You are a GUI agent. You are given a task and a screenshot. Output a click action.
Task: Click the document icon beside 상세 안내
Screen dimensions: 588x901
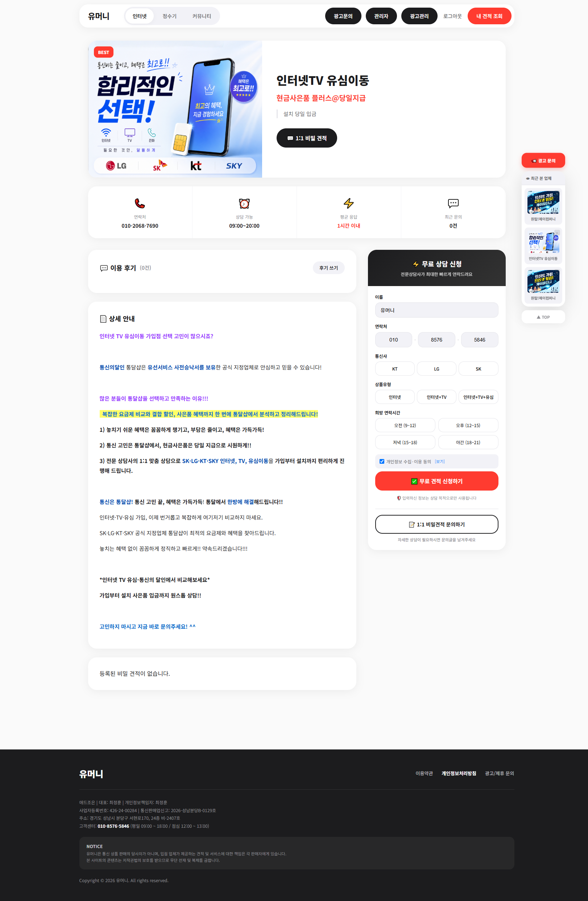(103, 319)
